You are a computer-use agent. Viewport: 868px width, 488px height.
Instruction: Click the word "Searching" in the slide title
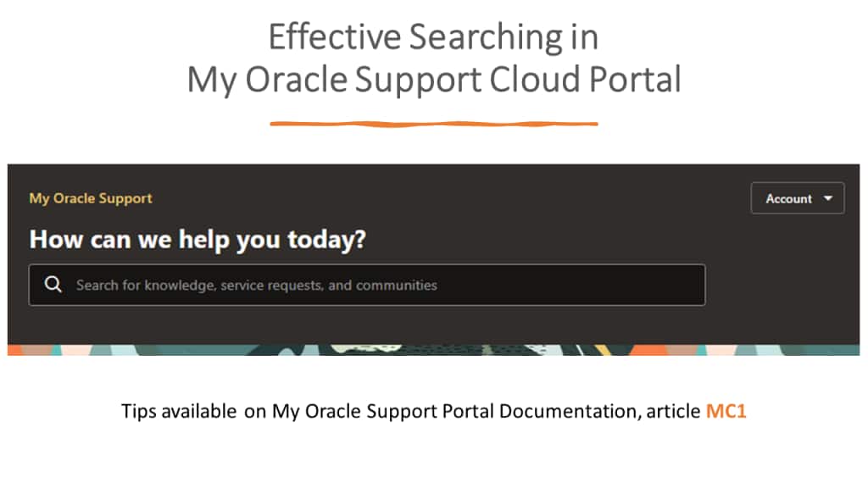click(481, 37)
